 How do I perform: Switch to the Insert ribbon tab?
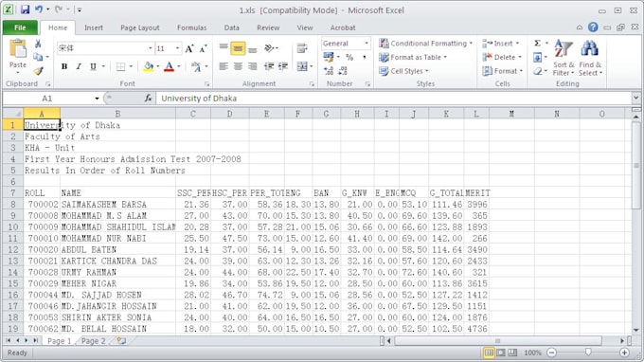click(x=94, y=27)
